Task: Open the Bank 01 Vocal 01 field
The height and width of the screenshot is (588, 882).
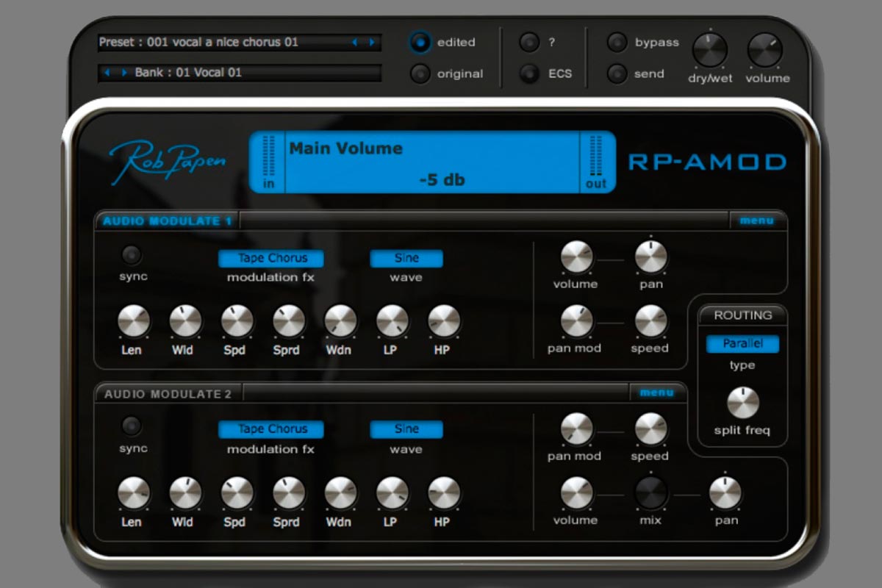Action: pyautogui.click(x=240, y=73)
